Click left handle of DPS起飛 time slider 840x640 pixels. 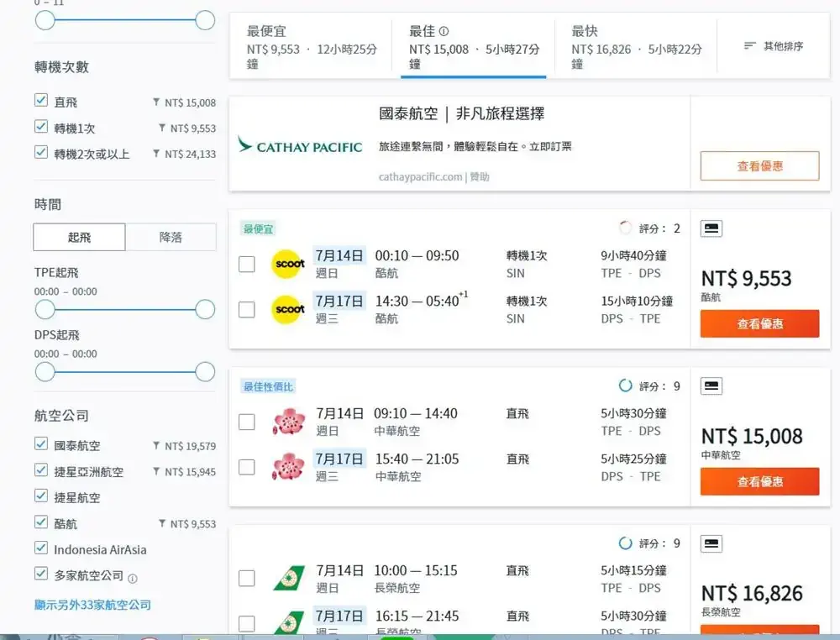(x=45, y=372)
